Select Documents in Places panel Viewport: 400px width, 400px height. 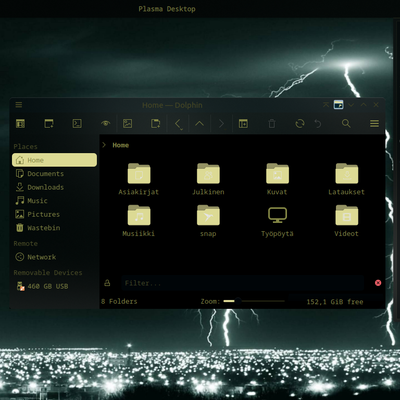pos(54,174)
